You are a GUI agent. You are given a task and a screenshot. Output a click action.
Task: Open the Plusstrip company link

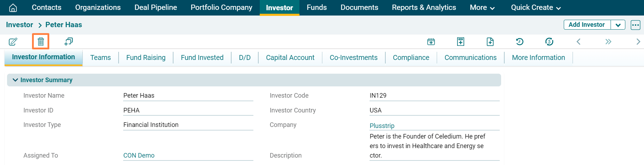(x=382, y=126)
